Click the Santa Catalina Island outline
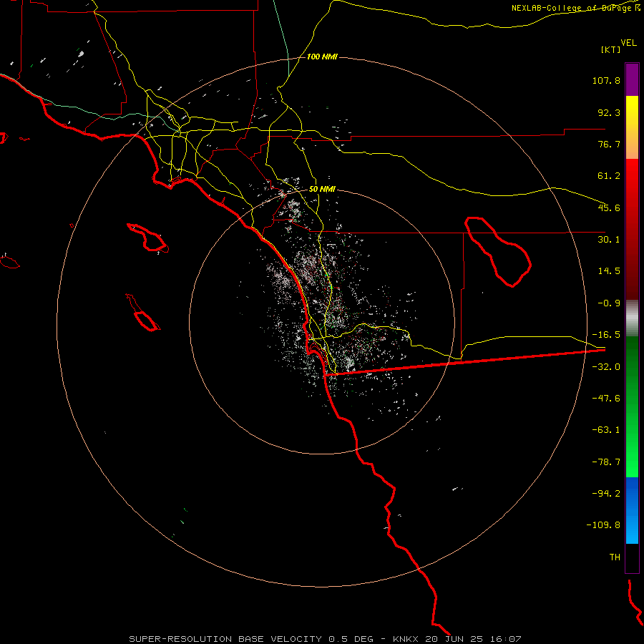Screen dimensions: 644x644 point(148,238)
